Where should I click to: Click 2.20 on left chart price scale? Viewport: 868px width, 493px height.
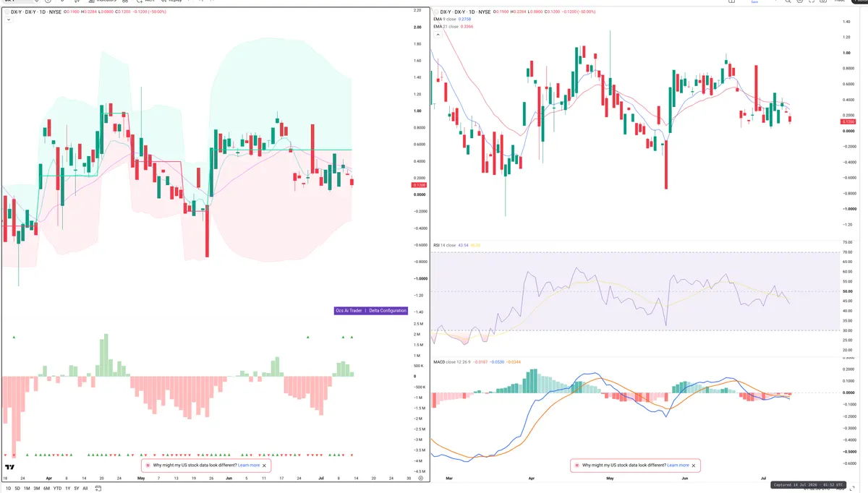click(417, 11)
